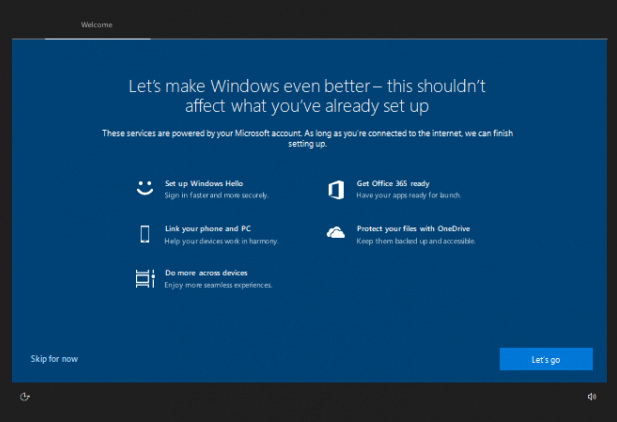Choose Skip for now
This screenshot has width=617, height=422.
point(54,359)
